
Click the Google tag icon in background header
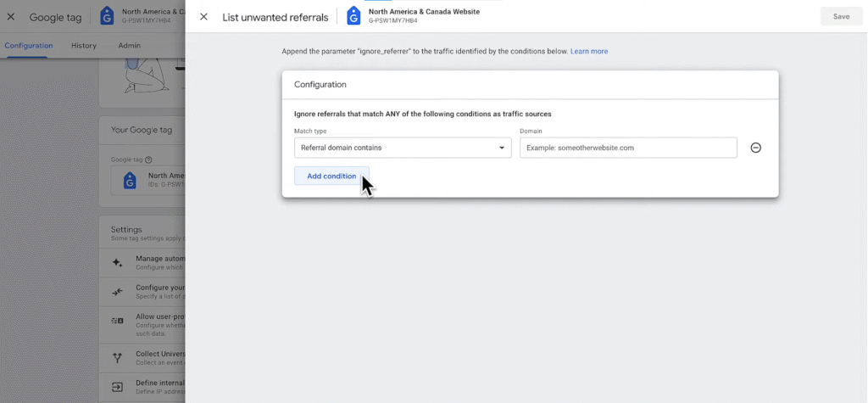point(107,16)
